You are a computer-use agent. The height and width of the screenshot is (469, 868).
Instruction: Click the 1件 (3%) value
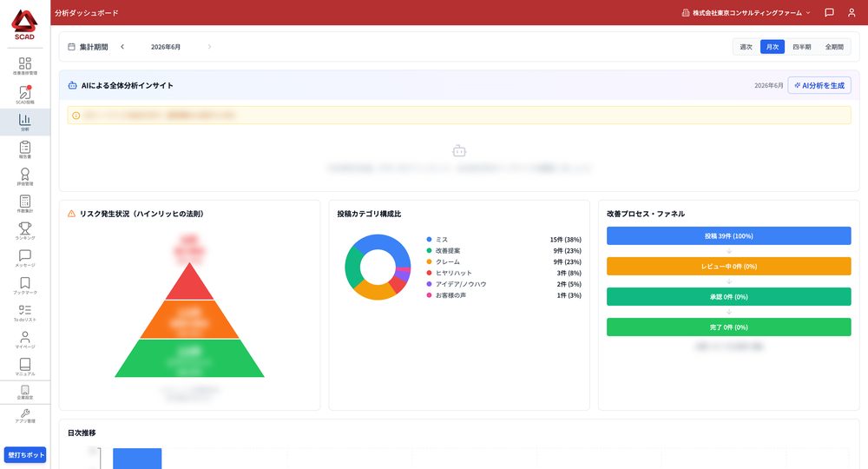569,295
